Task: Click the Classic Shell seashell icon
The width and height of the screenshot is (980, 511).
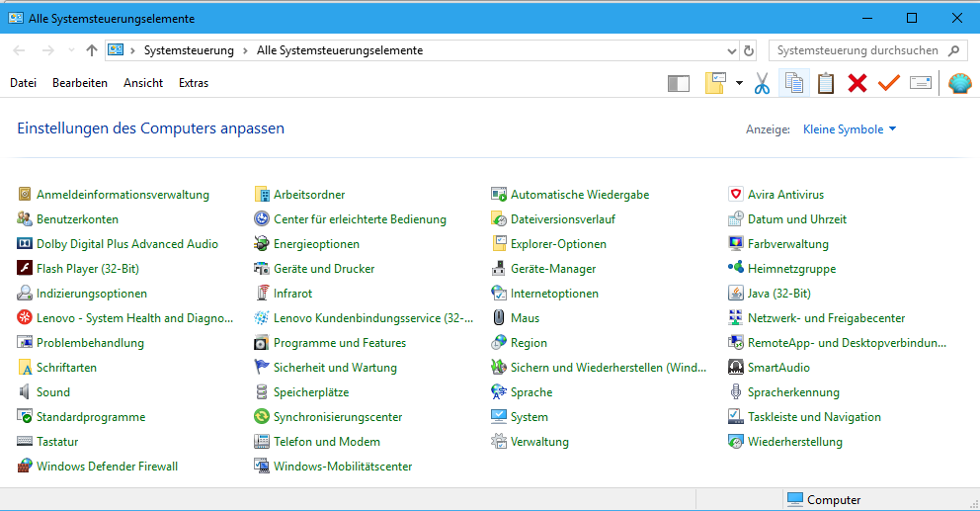Action: [x=960, y=83]
